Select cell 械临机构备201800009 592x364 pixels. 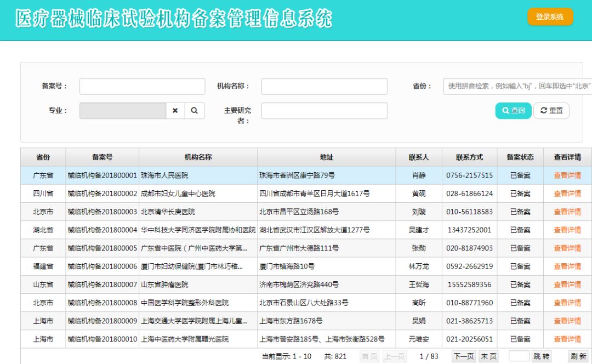click(103, 321)
